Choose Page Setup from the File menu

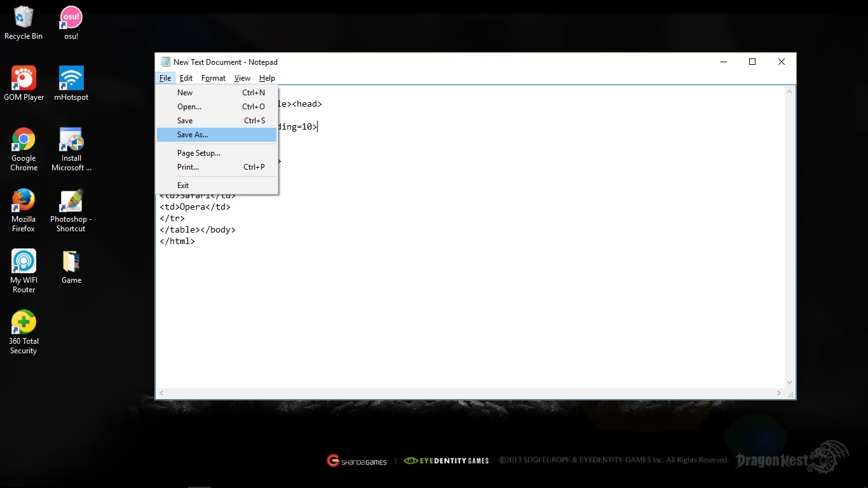pyautogui.click(x=198, y=152)
